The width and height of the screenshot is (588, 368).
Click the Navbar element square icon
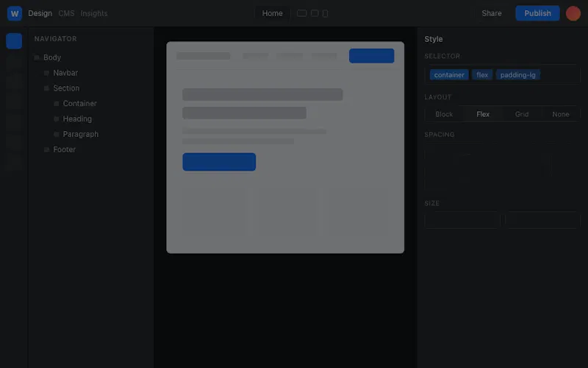pyautogui.click(x=46, y=73)
